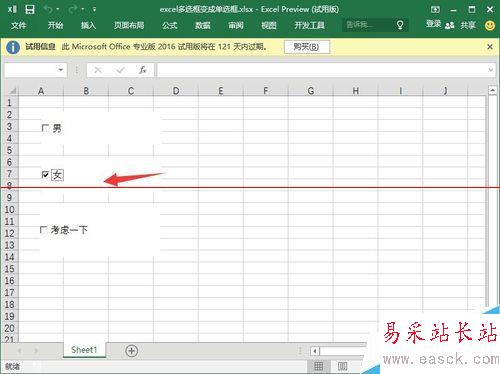Click inside the Name Box field
Image resolution: width=500 pixels, height=374 pixels.
pyautogui.click(x=31, y=70)
